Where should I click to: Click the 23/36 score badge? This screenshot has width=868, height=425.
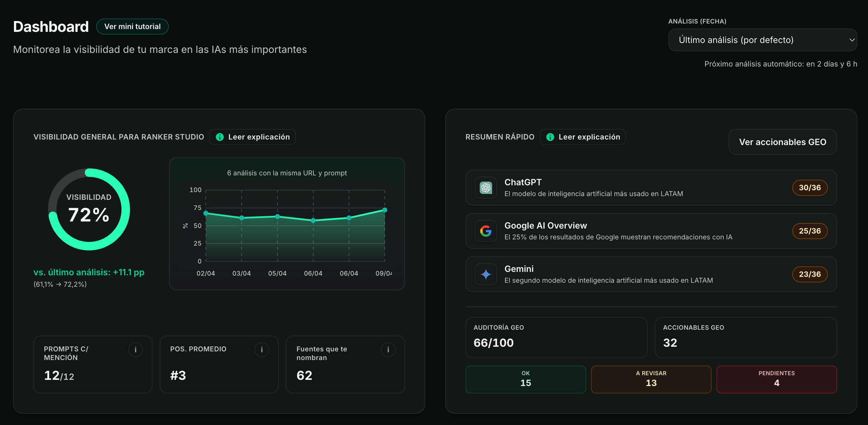click(x=810, y=274)
